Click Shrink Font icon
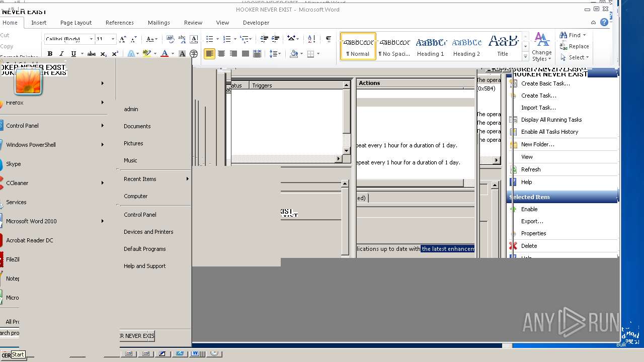This screenshot has height=362, width=644. (x=134, y=39)
